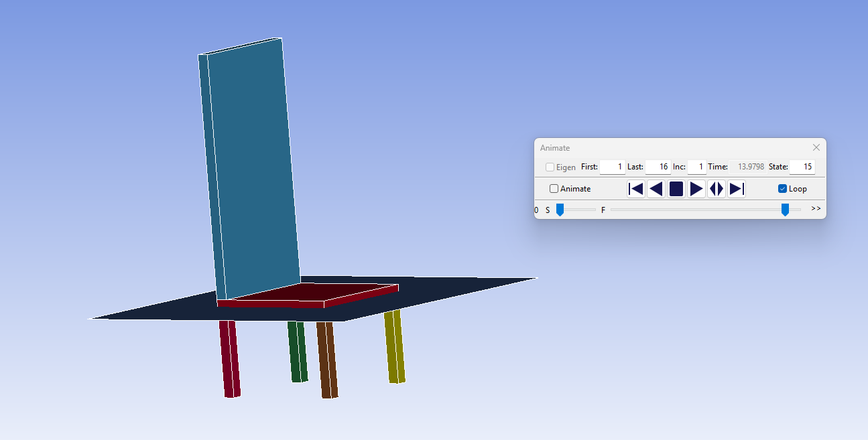Select the crimson chair leg
The height and width of the screenshot is (440, 868).
click(230, 359)
